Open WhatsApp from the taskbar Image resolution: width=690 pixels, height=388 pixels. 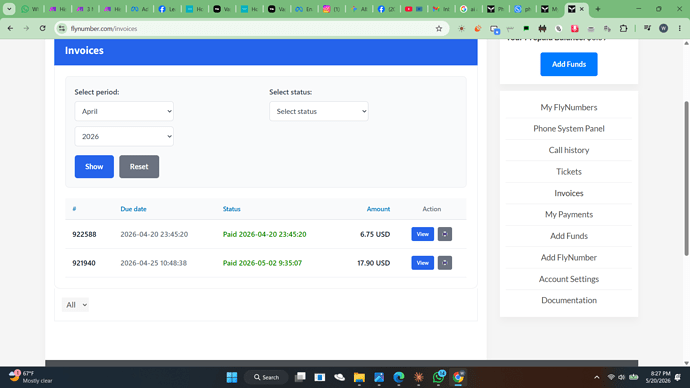(438, 377)
